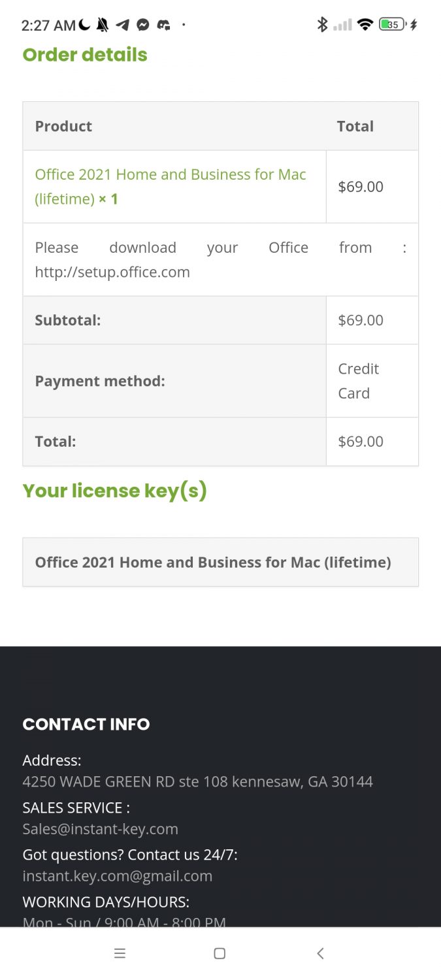Tap the Bluetooth status bar icon
The image size is (441, 980).
[x=322, y=25]
